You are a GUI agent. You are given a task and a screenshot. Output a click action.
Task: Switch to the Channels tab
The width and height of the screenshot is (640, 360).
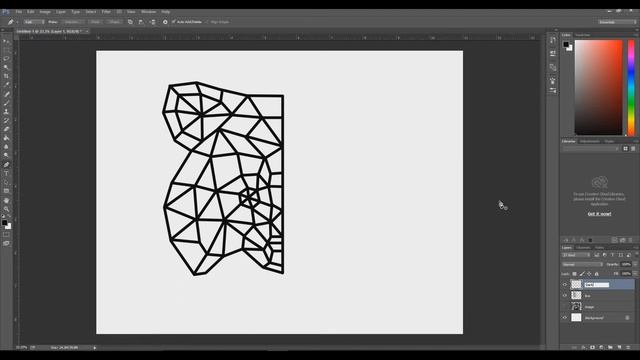tap(583, 248)
